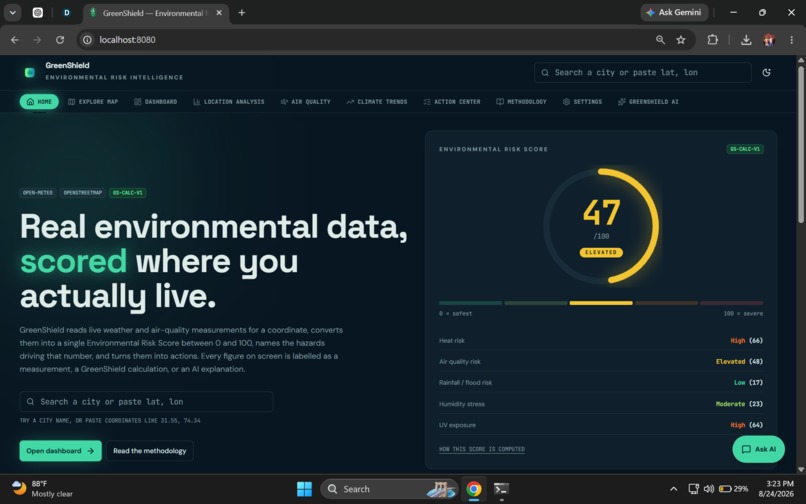The width and height of the screenshot is (806, 504).
Task: Open the browser extensions puzzle icon
Action: tap(712, 40)
